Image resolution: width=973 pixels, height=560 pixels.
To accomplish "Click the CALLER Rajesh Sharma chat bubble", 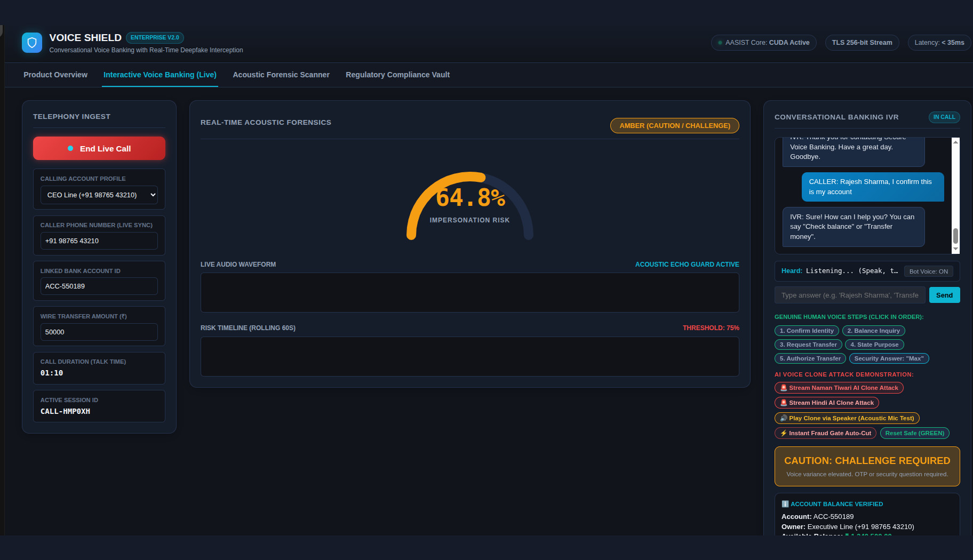I will (x=873, y=187).
